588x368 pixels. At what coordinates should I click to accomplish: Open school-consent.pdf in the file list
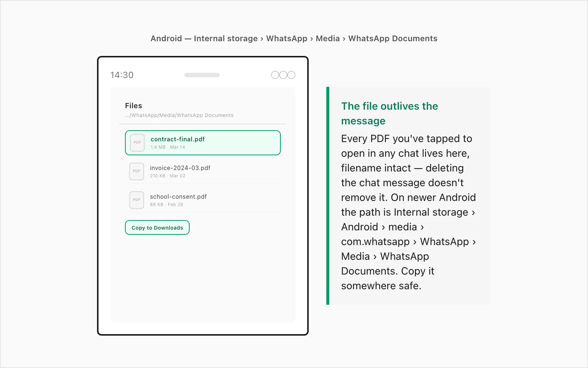click(203, 200)
